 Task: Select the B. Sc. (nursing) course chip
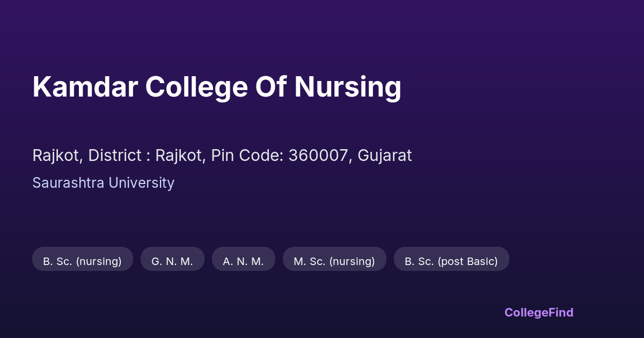(x=82, y=261)
